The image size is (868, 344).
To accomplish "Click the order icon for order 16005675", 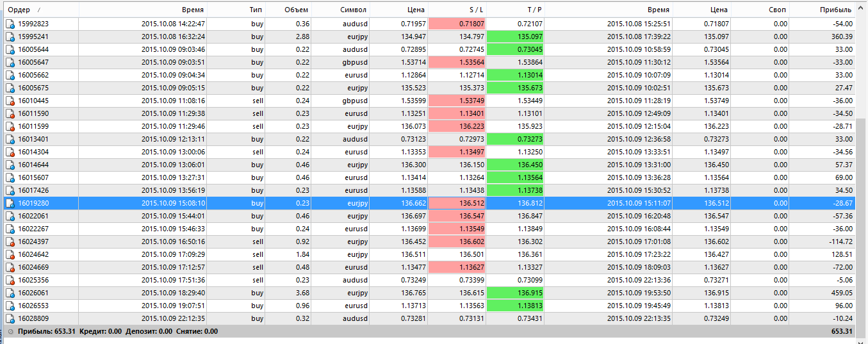I will 10,88.
